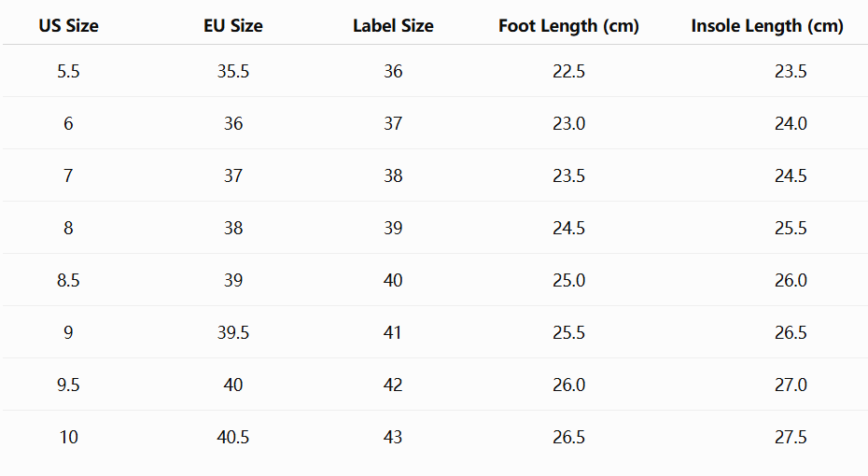Click insole length 27.5 value
Viewport: 868px width, 476px height.
point(791,437)
